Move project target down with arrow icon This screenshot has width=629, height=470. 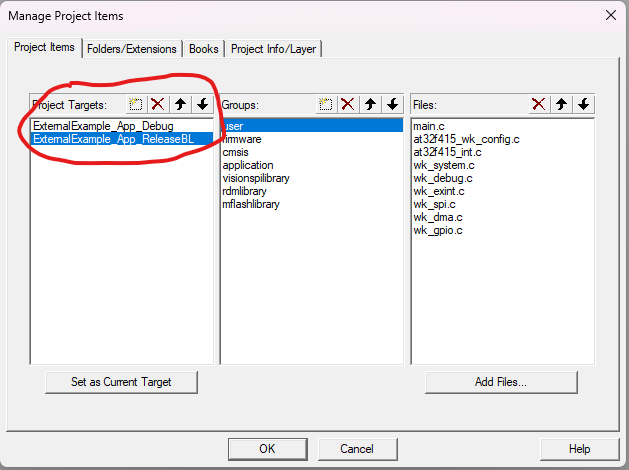click(x=202, y=104)
